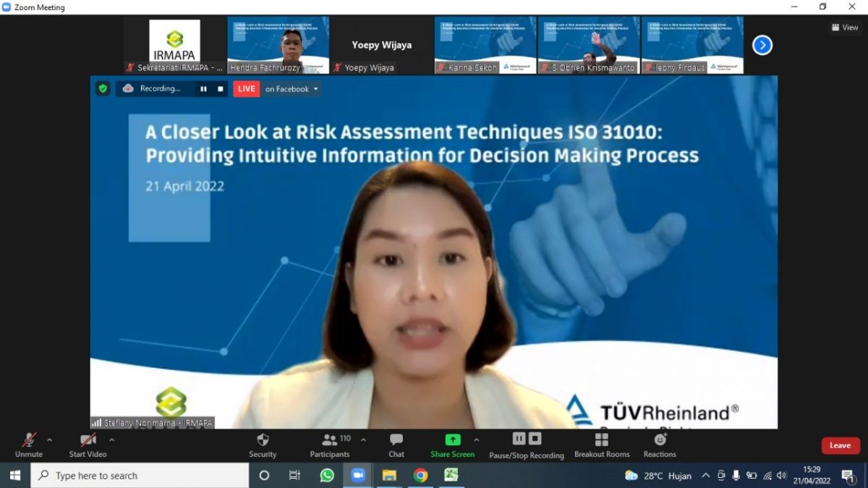868x488 pixels.
Task: Expand the Share Screen options arrow
Action: pos(476,439)
